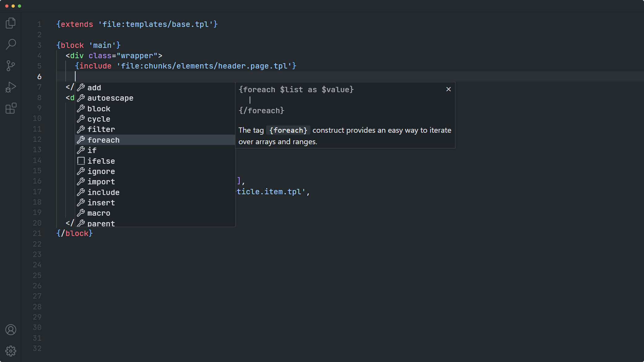This screenshot has height=362, width=644.
Task: Open the Source Control branch icon
Action: [x=11, y=66]
